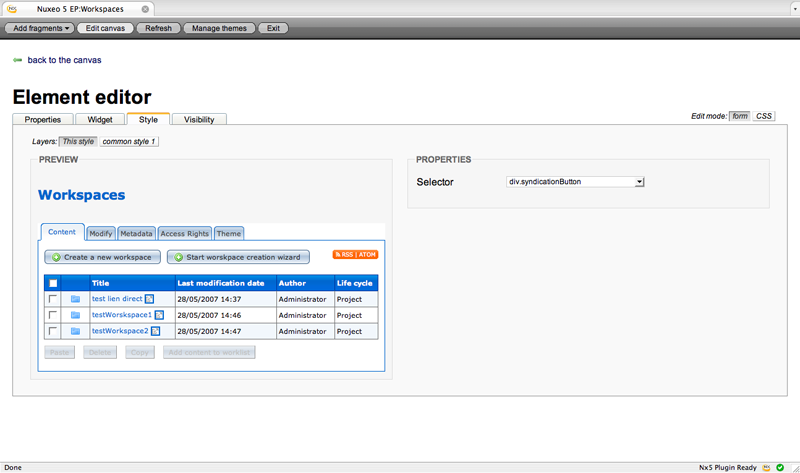Screen dimensions: 800x473
Task: Click Create a new workspace button
Action: point(103,257)
